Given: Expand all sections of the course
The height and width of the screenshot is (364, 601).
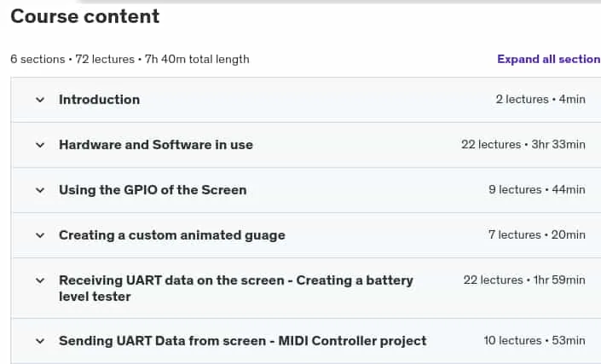Looking at the screenshot, I should (x=549, y=59).
